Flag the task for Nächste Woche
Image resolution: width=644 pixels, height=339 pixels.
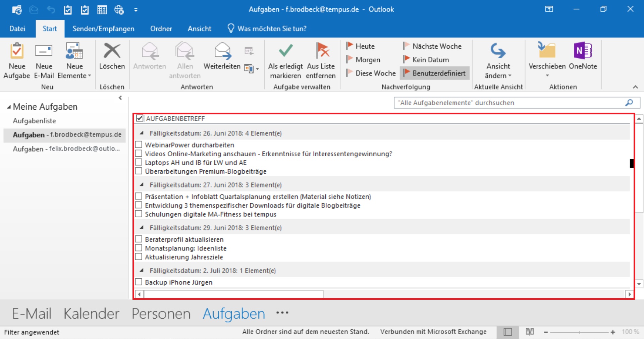click(432, 46)
